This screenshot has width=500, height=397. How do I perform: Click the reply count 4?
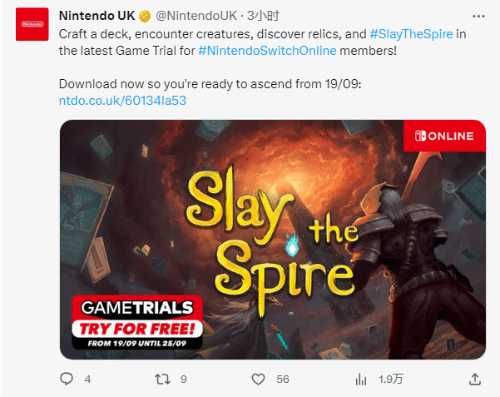pyautogui.click(x=87, y=379)
